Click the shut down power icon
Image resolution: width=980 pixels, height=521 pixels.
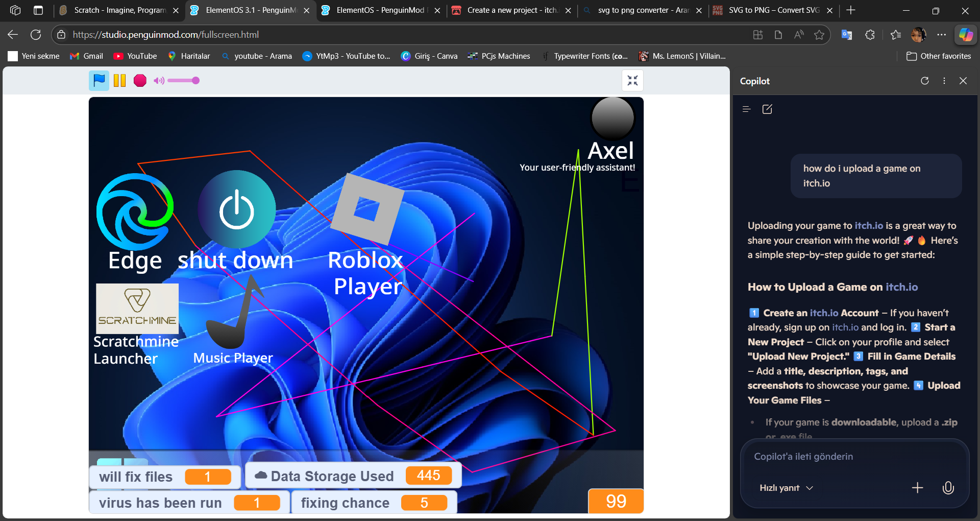click(236, 209)
